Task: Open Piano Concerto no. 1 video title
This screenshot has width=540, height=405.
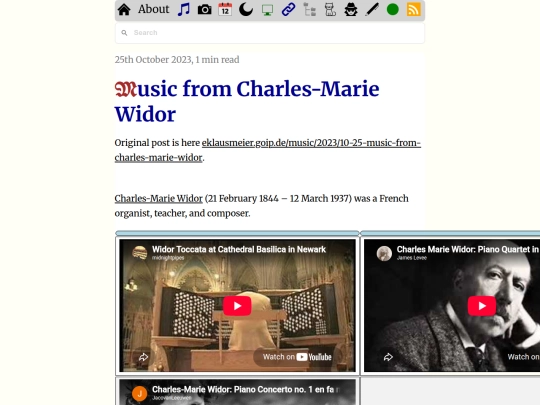Action: click(246, 390)
